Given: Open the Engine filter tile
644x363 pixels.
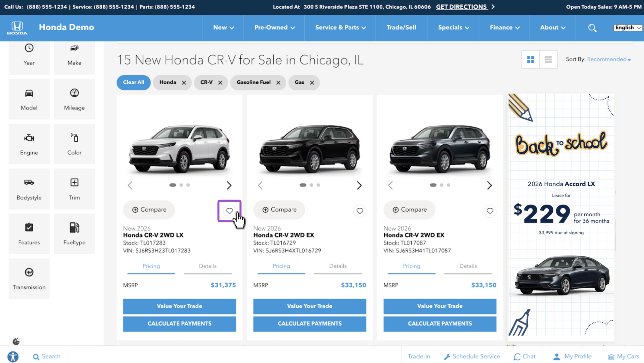Looking at the screenshot, I should point(29,144).
